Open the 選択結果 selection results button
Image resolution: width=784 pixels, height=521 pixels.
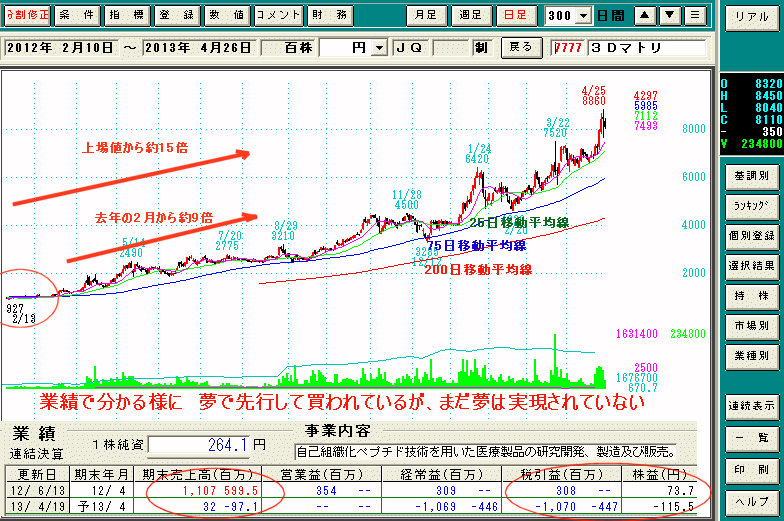tap(752, 266)
